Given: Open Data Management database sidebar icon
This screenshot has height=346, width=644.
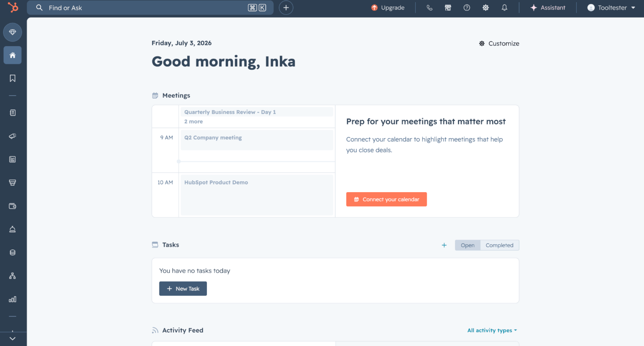Looking at the screenshot, I should (12, 252).
